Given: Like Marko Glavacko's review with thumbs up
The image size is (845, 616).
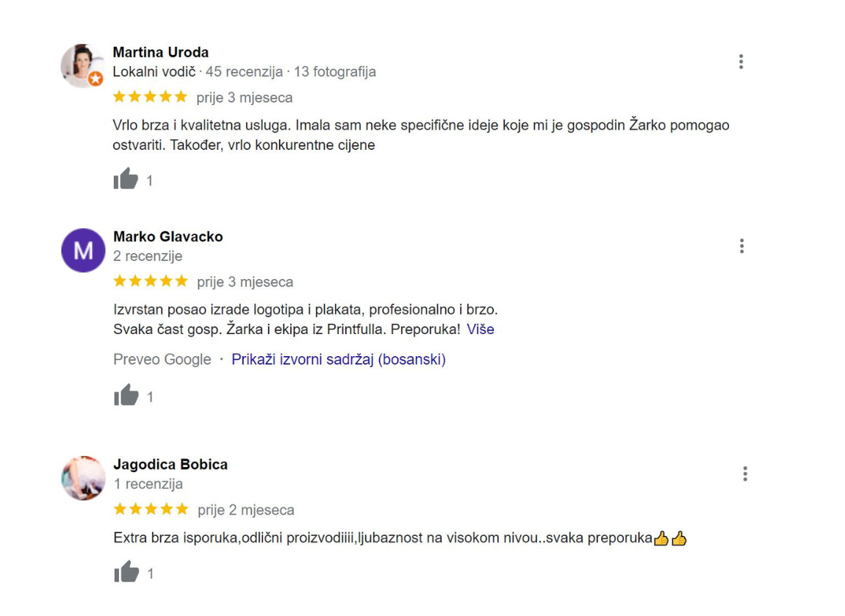Looking at the screenshot, I should click(x=126, y=395).
